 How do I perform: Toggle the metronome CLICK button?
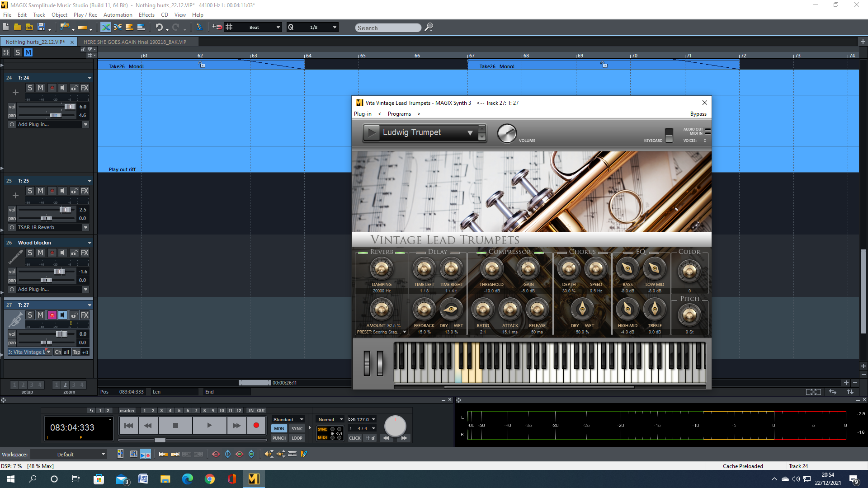click(x=355, y=438)
